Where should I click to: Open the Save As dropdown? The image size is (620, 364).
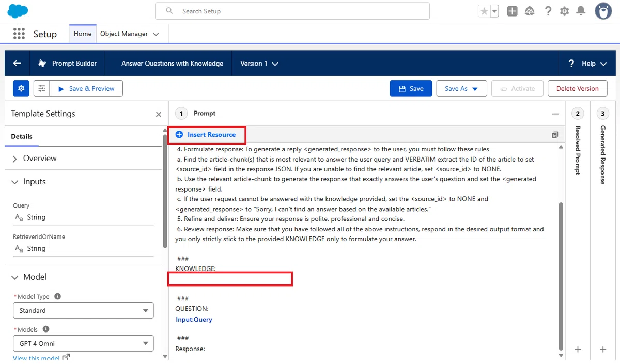pyautogui.click(x=461, y=88)
